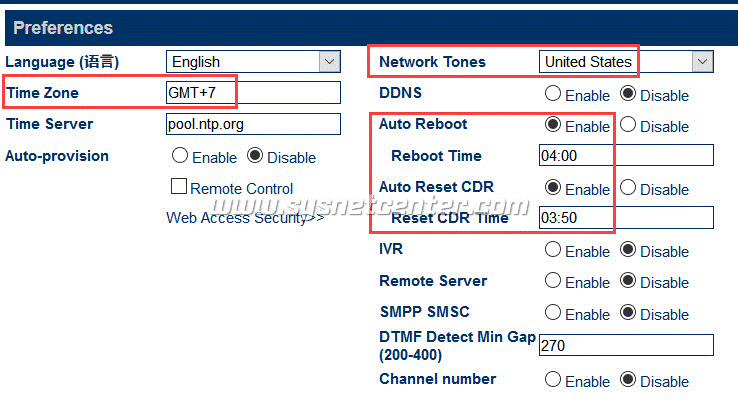Click the Language dropdown arrow button

(x=329, y=62)
